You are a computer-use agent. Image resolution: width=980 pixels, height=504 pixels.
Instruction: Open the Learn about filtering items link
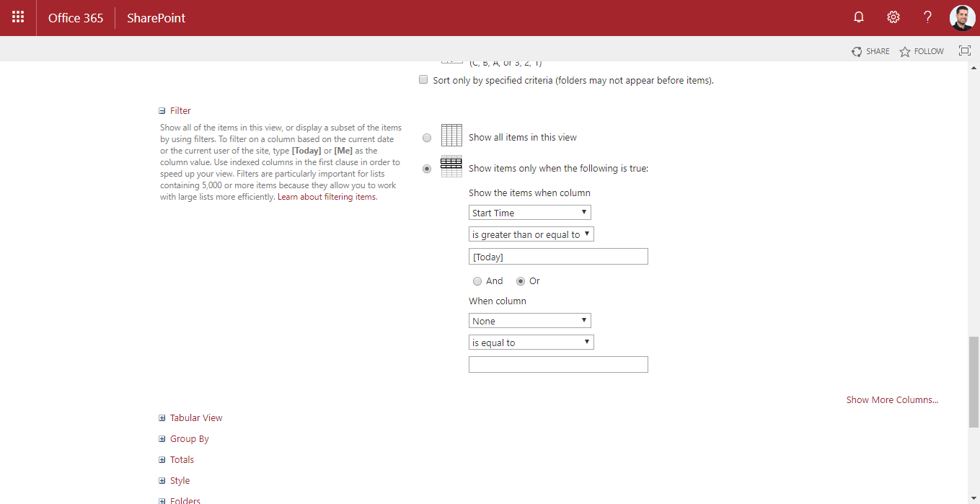pos(325,196)
